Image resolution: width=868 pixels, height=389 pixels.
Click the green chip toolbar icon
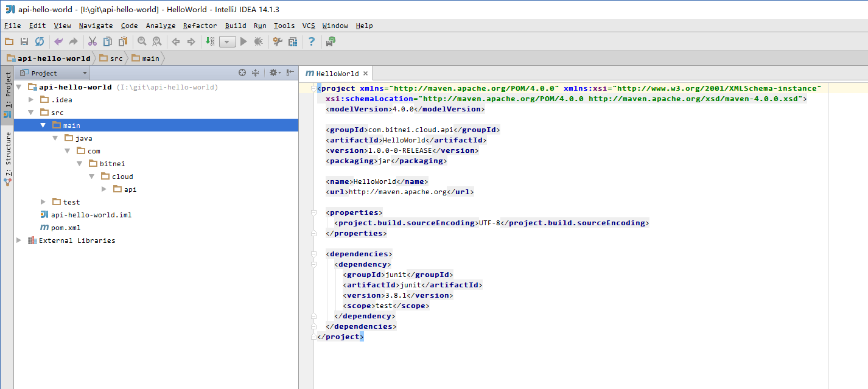click(x=331, y=41)
